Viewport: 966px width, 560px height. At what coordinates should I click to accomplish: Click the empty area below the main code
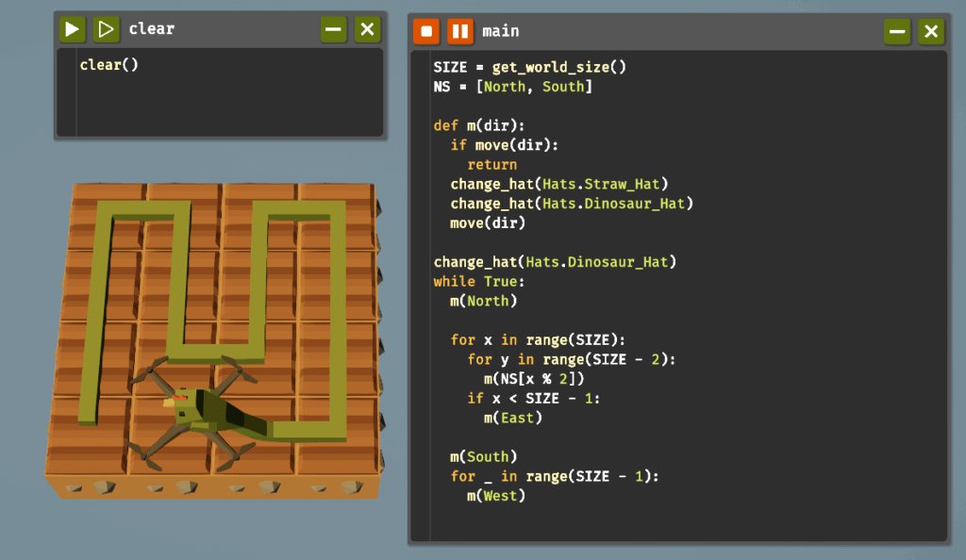click(x=679, y=523)
